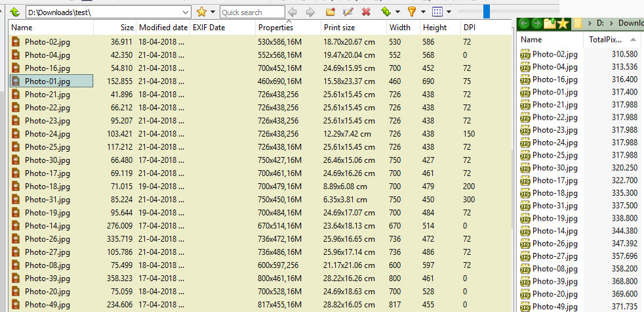Click the red X delete icon
The width and height of the screenshot is (644, 312).
pyautogui.click(x=366, y=12)
